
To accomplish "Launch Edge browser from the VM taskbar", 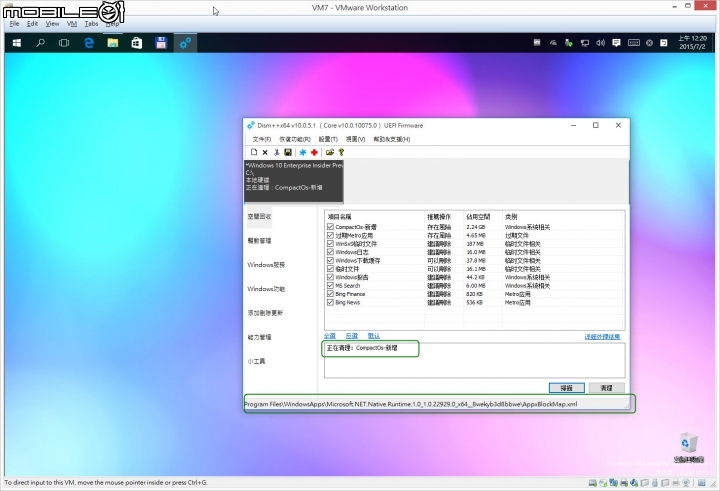I will point(89,43).
